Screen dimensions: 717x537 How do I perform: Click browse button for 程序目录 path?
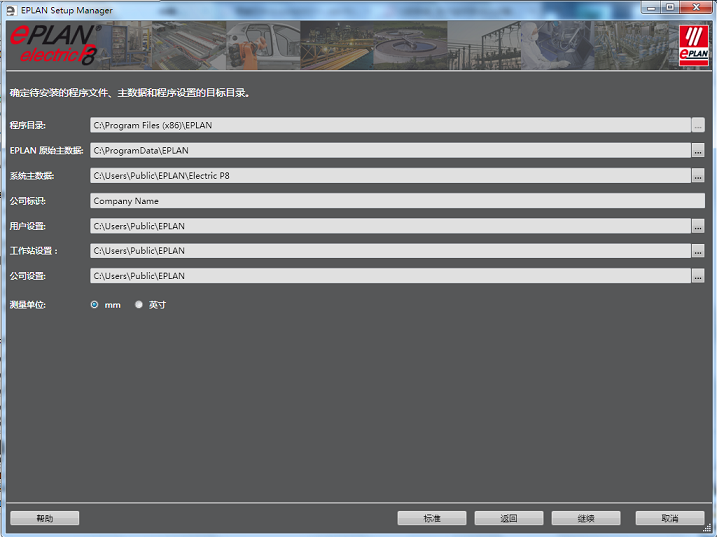[698, 125]
